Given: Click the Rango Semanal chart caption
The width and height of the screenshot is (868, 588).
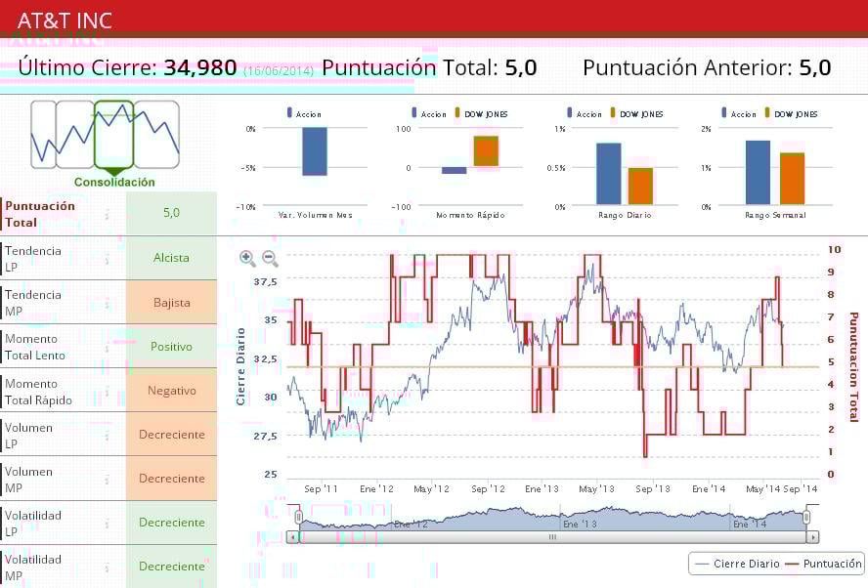Looking at the screenshot, I should click(x=775, y=215).
